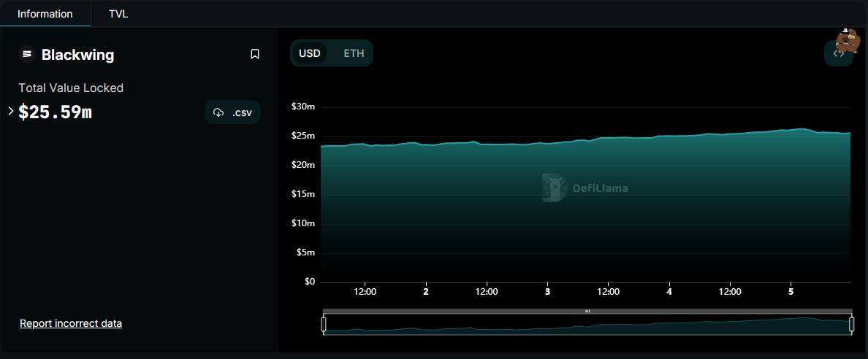Viewport: 868px width, 359px height.
Task: Click the Total Value Locked label
Action: click(71, 88)
